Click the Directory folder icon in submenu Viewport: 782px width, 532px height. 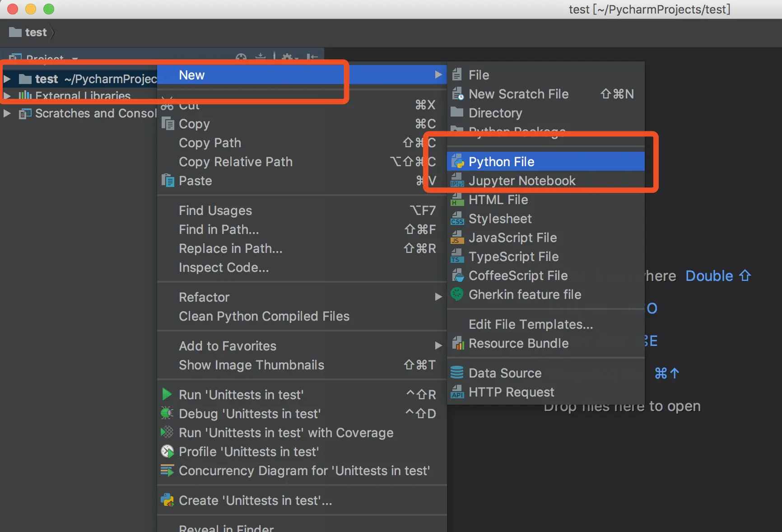pos(457,112)
